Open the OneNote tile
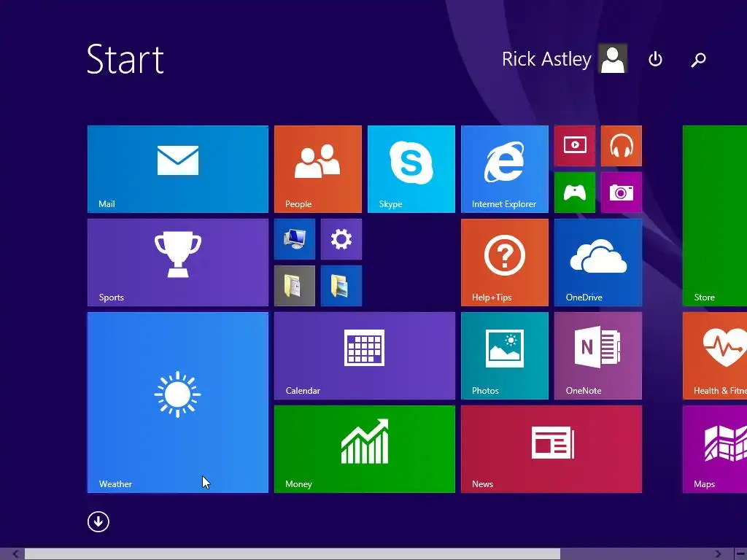Viewport: 747px width, 560px height. [x=598, y=356]
